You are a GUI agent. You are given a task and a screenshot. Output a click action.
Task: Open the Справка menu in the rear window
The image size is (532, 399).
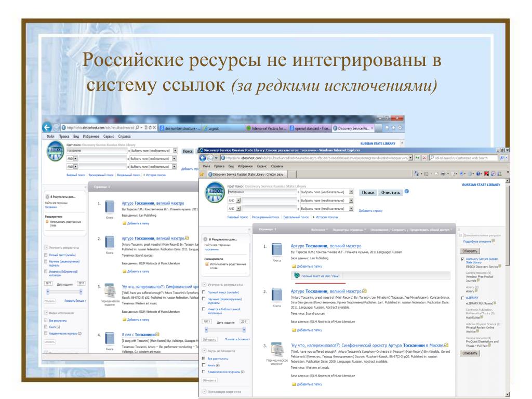click(124, 137)
